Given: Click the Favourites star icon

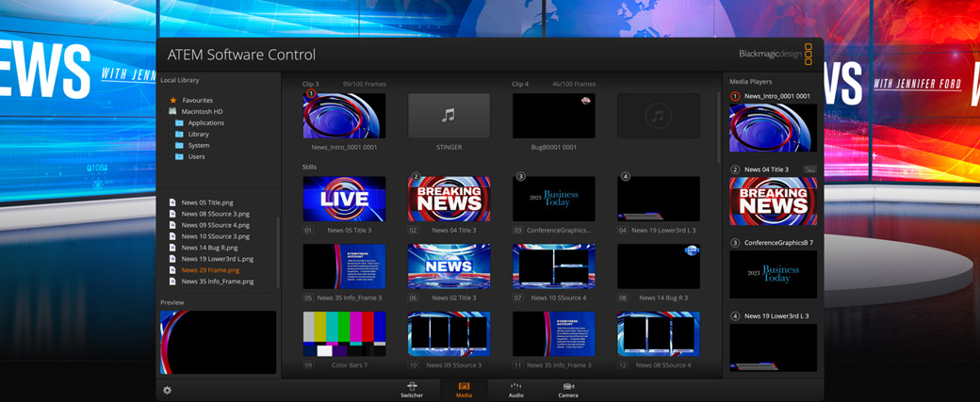Looking at the screenshot, I should 173,100.
